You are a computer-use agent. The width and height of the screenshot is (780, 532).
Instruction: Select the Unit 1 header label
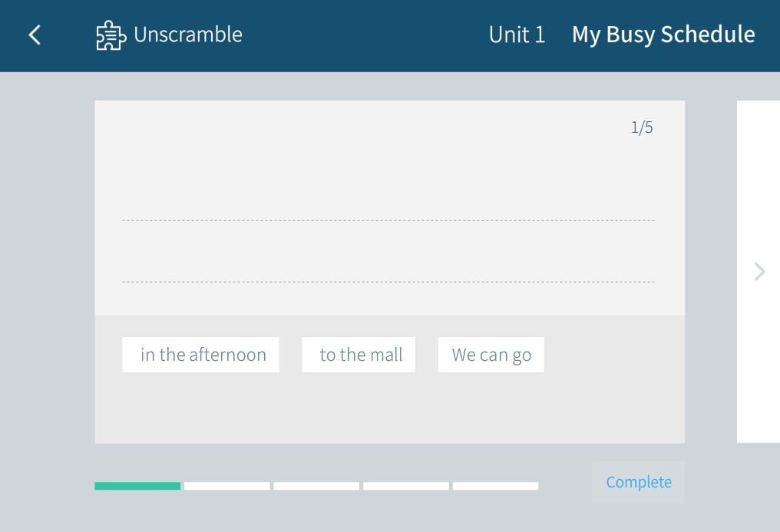point(517,35)
